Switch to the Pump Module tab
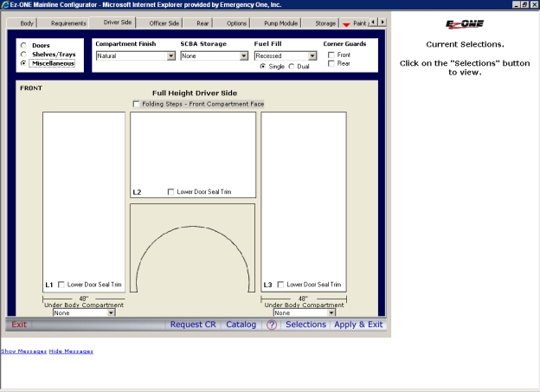Viewport: 540px width, 392px height. click(x=280, y=23)
